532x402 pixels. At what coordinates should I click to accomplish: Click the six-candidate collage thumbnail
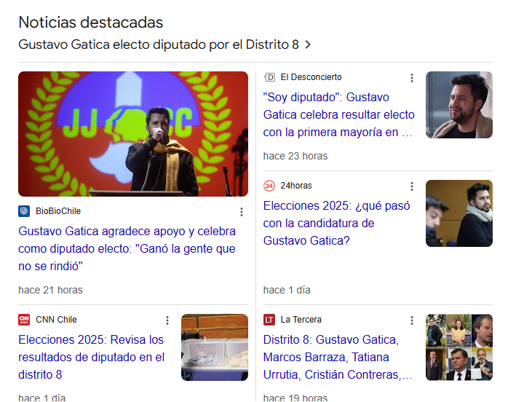coord(459,347)
